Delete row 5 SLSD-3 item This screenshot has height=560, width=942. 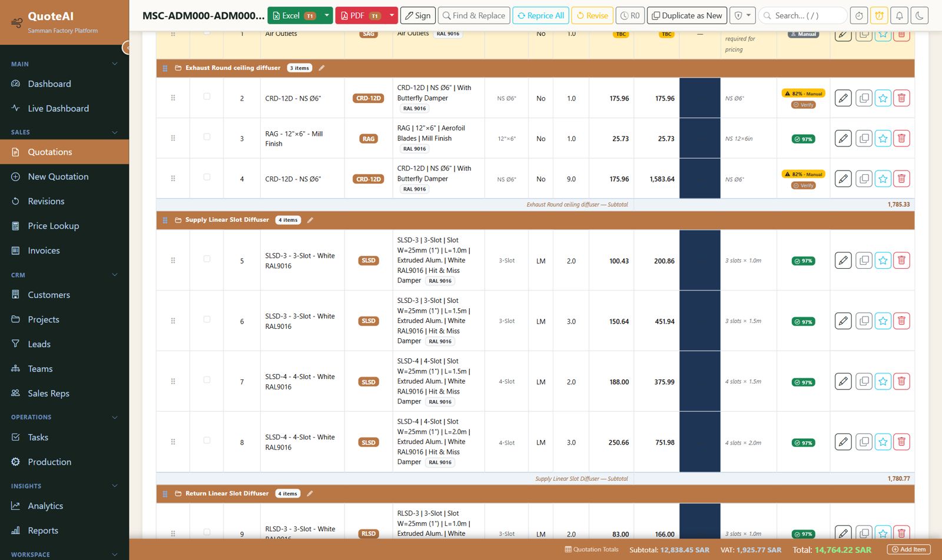point(901,261)
